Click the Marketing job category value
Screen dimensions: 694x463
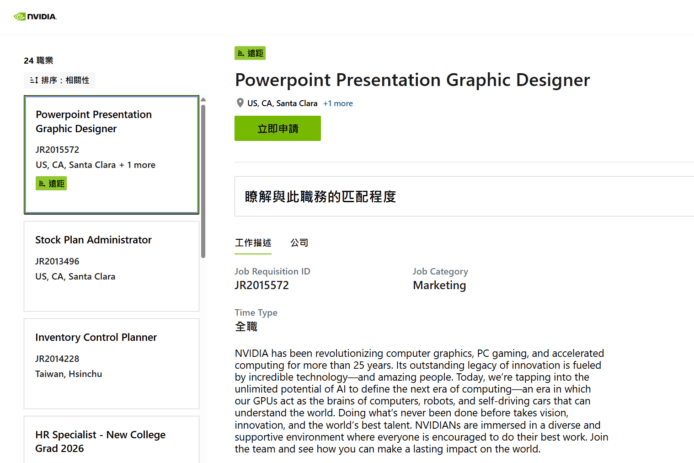click(x=440, y=285)
